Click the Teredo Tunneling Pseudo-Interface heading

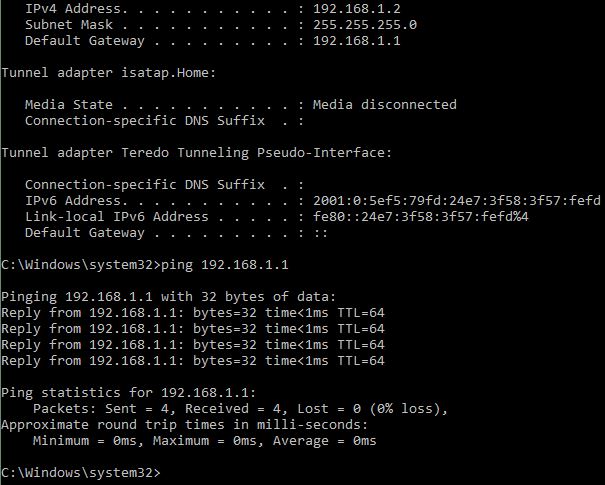coord(198,153)
